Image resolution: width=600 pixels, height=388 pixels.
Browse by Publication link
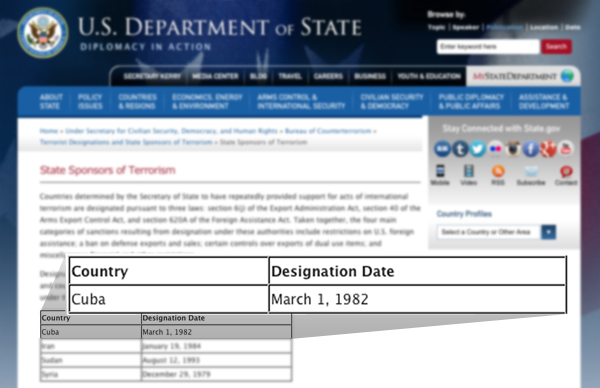(x=505, y=27)
